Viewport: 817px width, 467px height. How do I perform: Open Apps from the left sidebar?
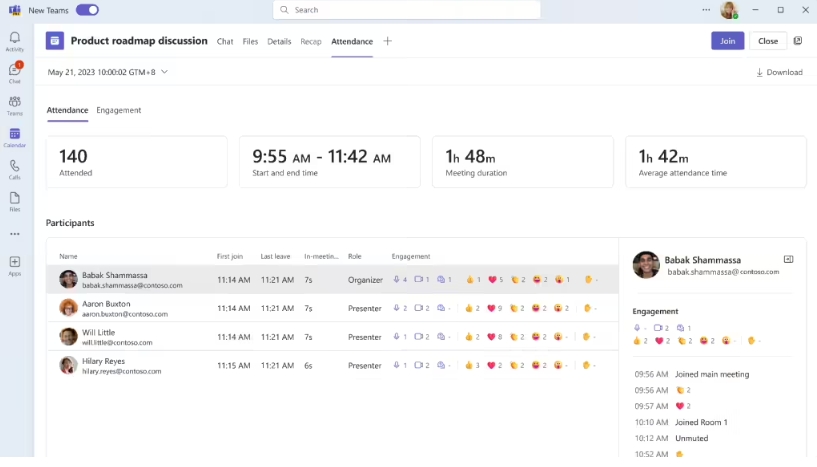pyautogui.click(x=14, y=265)
